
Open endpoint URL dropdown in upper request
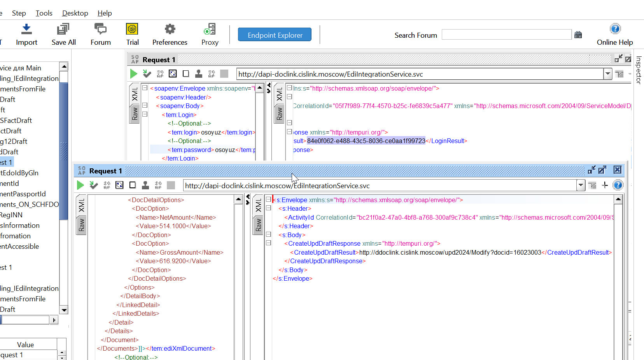(x=608, y=74)
